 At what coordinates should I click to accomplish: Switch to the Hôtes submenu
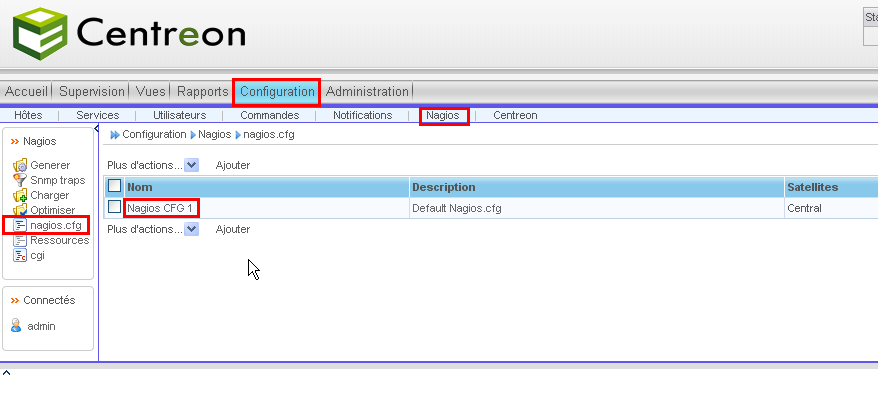tap(28, 115)
